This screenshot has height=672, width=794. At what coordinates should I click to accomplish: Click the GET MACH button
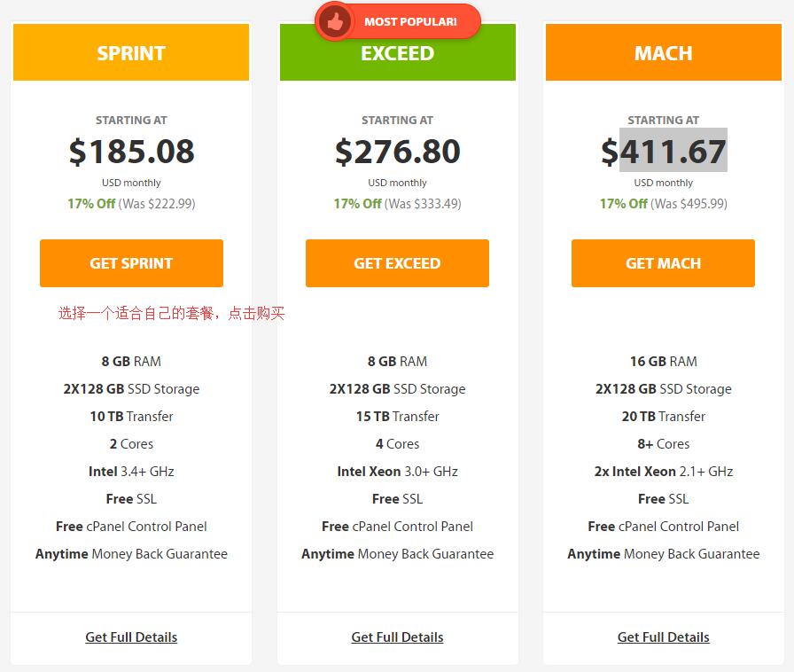[x=663, y=263]
